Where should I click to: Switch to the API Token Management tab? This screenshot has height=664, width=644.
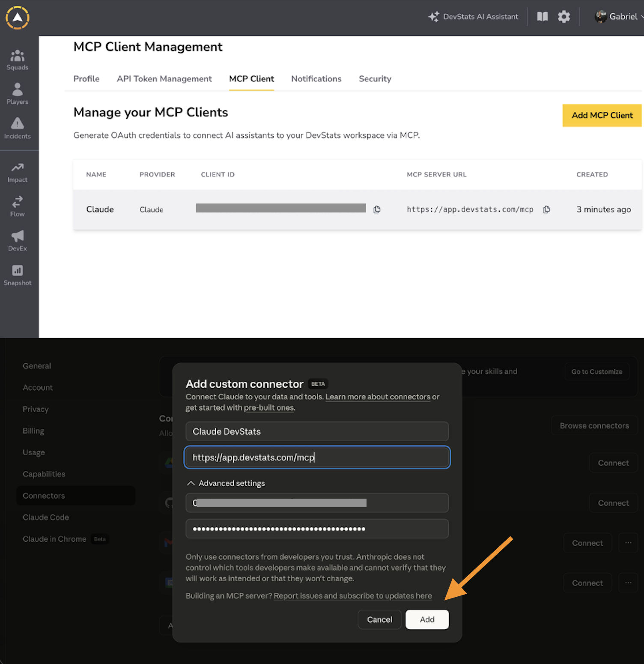(164, 79)
